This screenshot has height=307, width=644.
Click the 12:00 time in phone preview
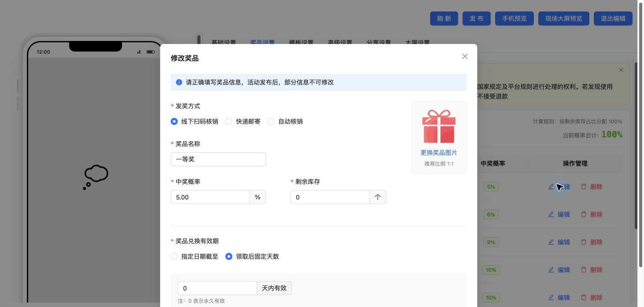pyautogui.click(x=43, y=52)
